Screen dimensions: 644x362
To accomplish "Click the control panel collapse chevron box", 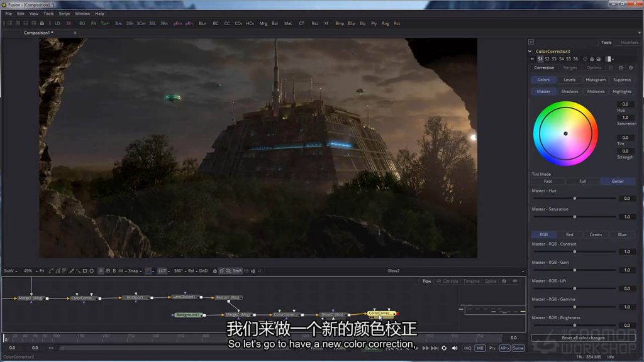I will [x=531, y=42].
